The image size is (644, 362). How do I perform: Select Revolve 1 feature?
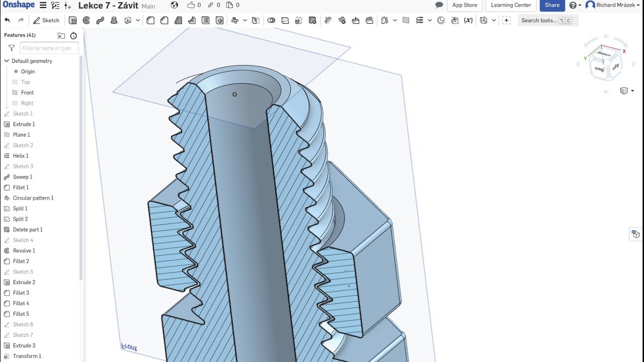[24, 251]
